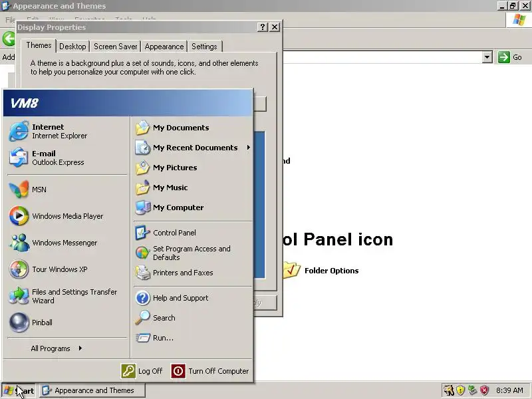
Task: Open Set Program Access and Defaults
Action: pos(193,253)
